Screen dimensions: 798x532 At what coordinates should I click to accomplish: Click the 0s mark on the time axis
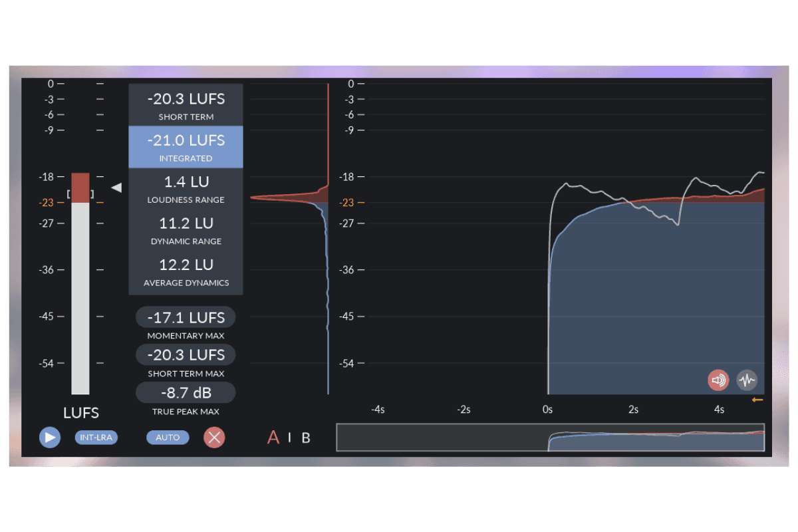pyautogui.click(x=547, y=410)
